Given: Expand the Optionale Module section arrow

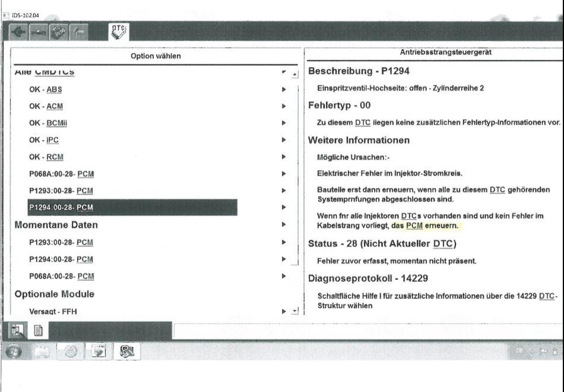Looking at the screenshot, I should click(284, 294).
